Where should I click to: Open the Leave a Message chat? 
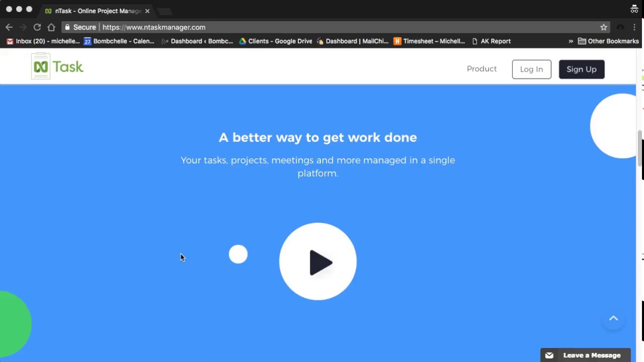tap(585, 355)
